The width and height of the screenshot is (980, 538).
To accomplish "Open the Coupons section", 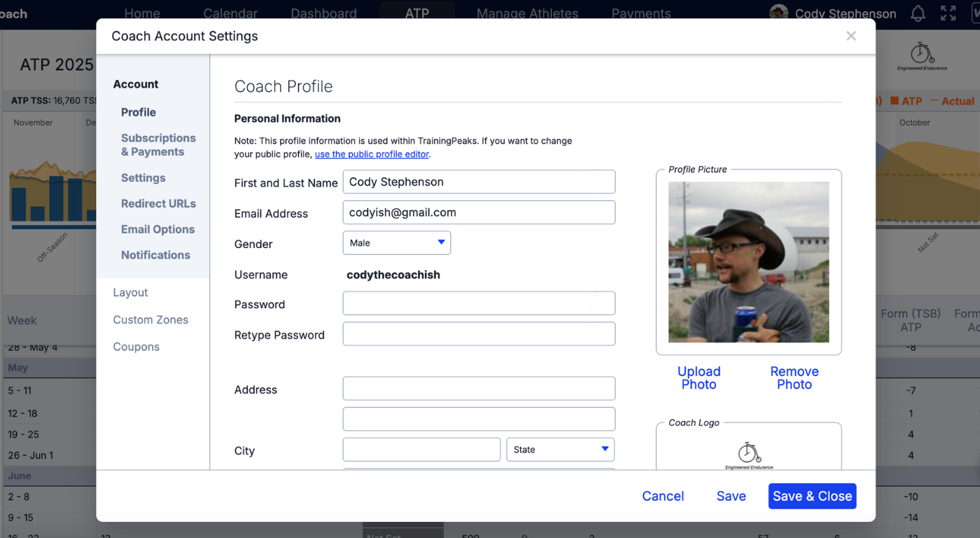I will (136, 347).
